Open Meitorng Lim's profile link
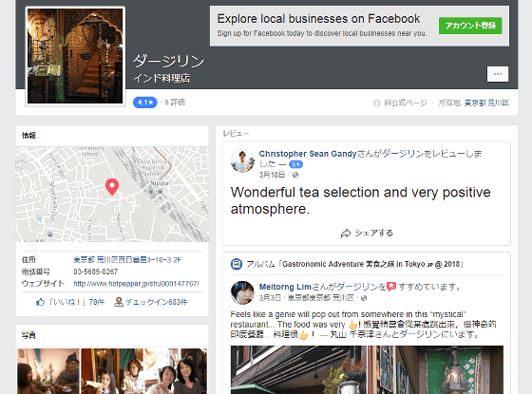This screenshot has width=532, height=394. point(285,287)
